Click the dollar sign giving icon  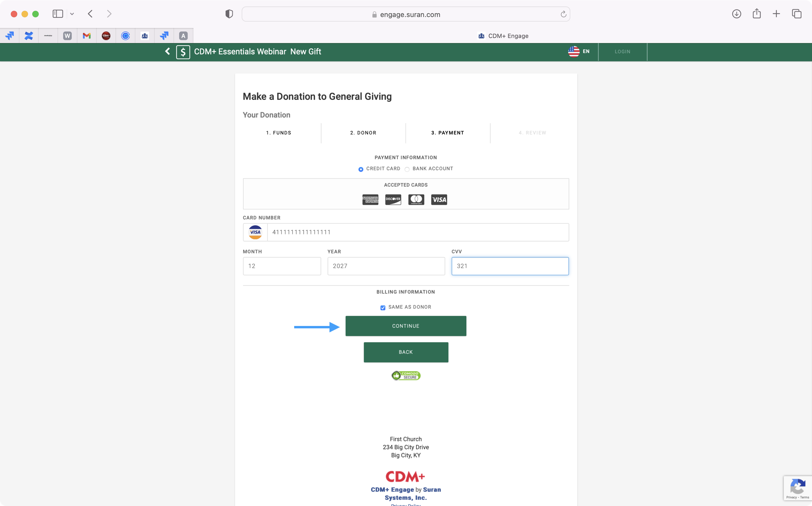(x=183, y=52)
